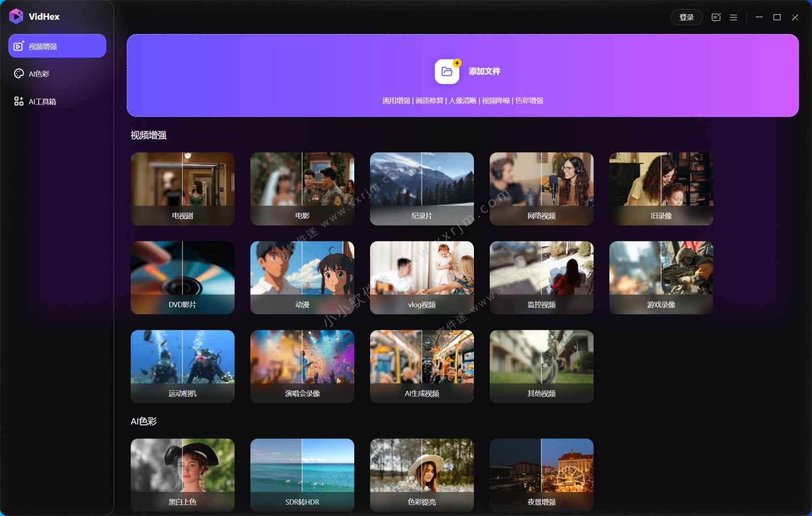Select the 演唱会录像 concert card

[302, 366]
